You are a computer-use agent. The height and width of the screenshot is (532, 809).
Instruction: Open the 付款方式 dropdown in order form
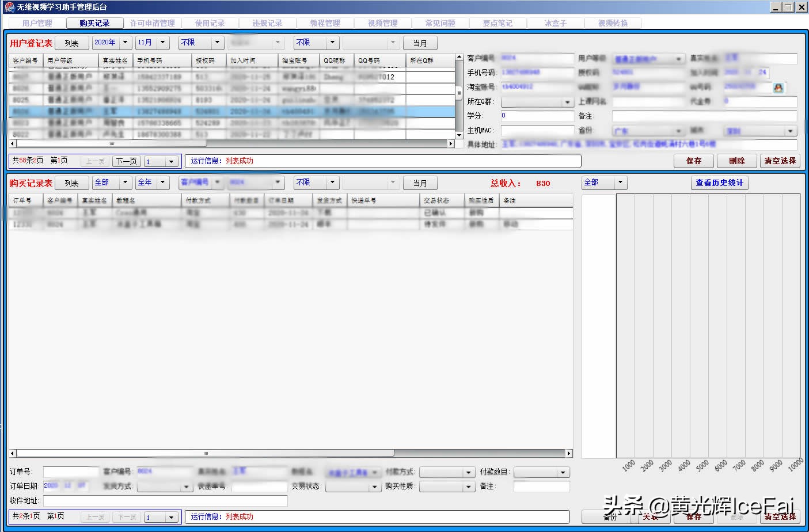coord(469,473)
